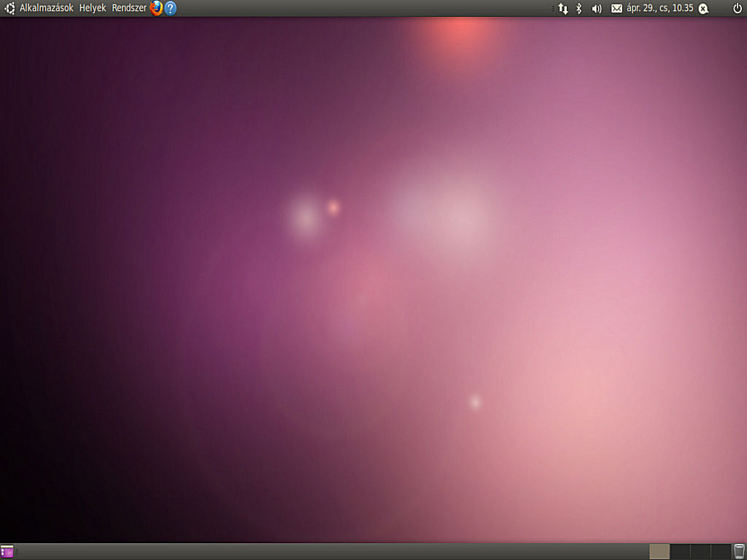Click the network connection indicator
The image size is (747, 560).
click(562, 8)
